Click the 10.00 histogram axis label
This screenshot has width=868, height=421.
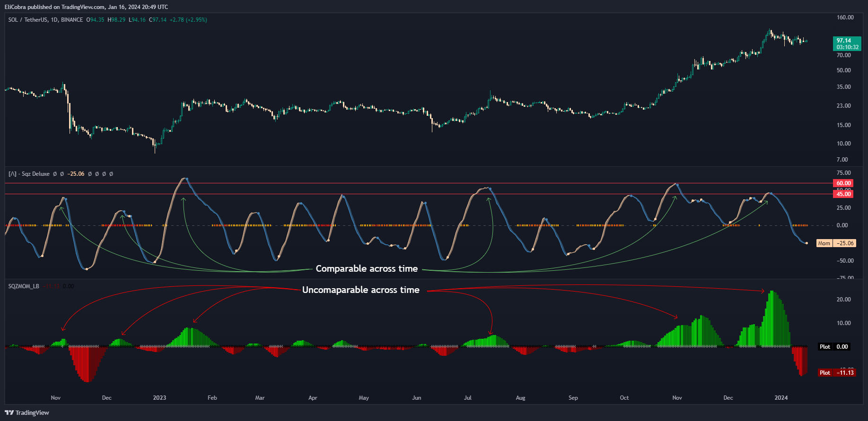843,323
